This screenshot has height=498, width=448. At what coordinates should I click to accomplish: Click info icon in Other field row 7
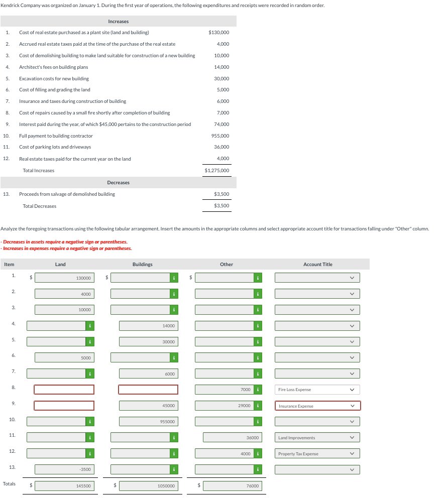pyautogui.click(x=258, y=374)
